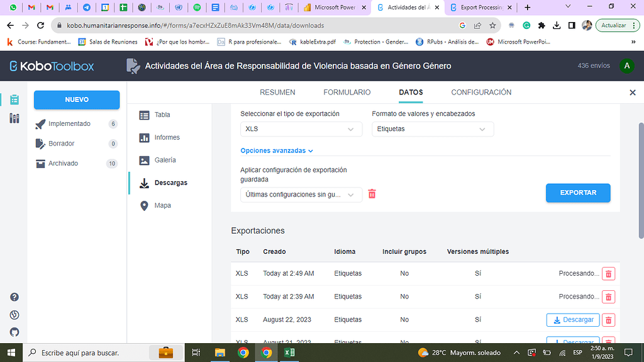The width and height of the screenshot is (644, 362).
Task: Click the EXPORTAR button
Action: click(577, 193)
